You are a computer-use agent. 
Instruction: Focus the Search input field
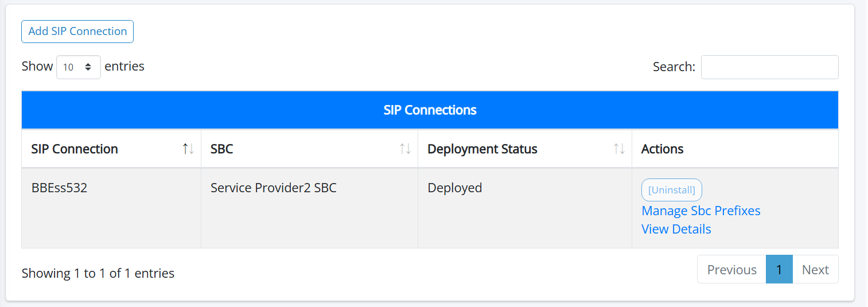pos(769,67)
